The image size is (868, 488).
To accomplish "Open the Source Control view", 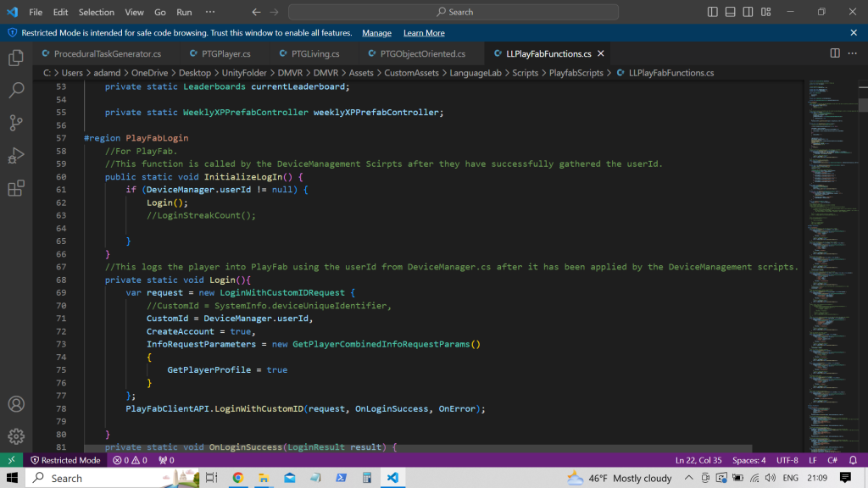I will coord(16,122).
